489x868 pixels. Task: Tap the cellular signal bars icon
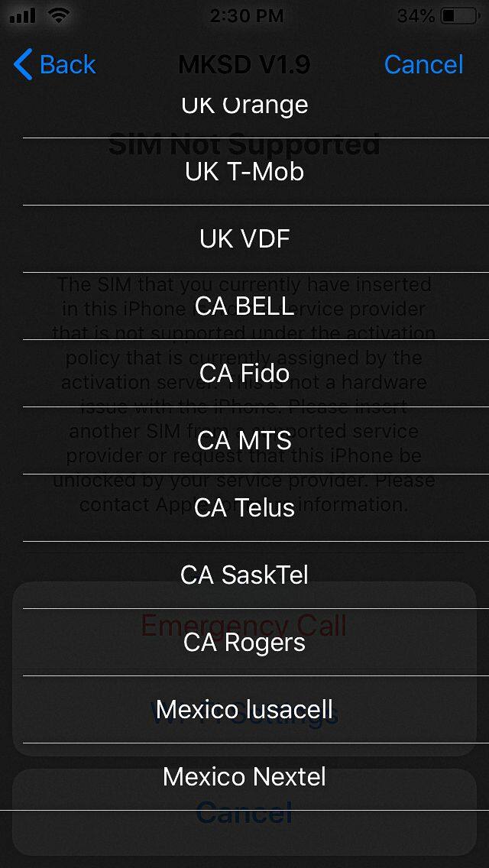pos(22,15)
